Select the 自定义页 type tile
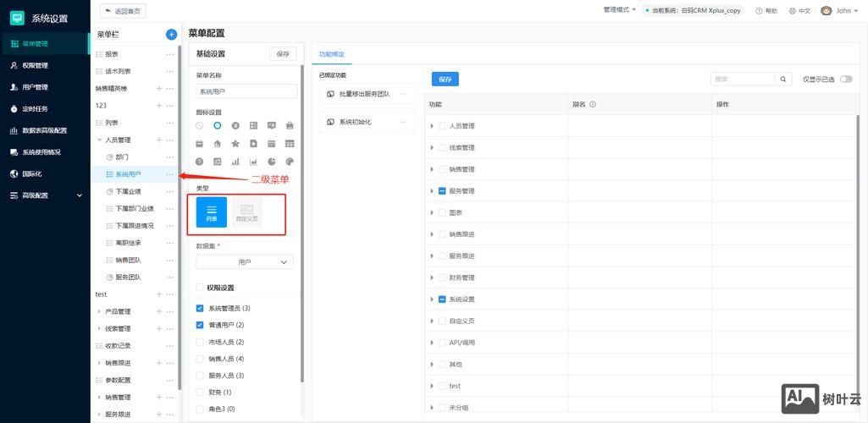This screenshot has width=868, height=423. click(x=247, y=211)
